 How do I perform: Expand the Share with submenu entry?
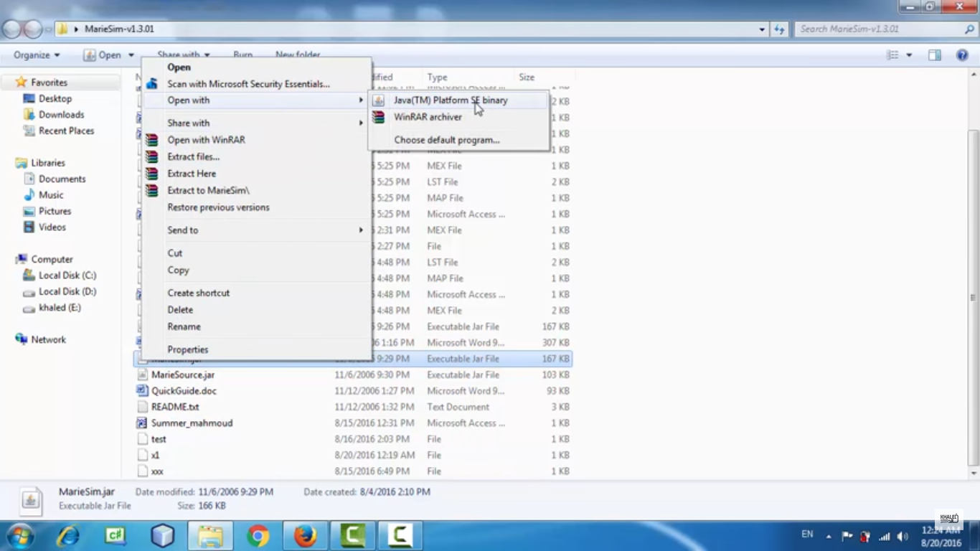coord(257,123)
